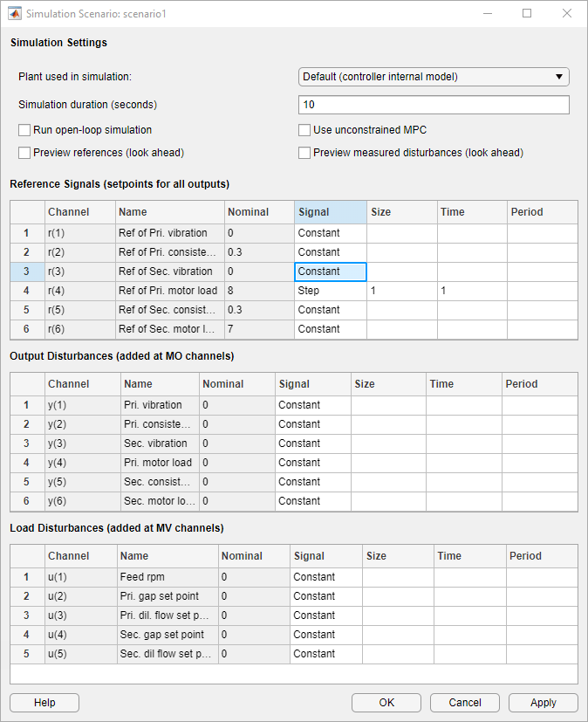Click the Apply button

pos(544,703)
